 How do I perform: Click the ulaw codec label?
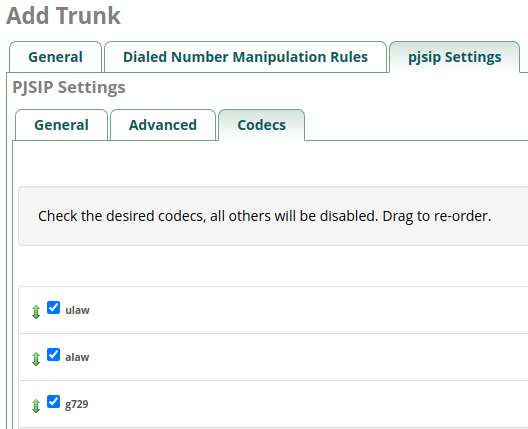(x=77, y=310)
